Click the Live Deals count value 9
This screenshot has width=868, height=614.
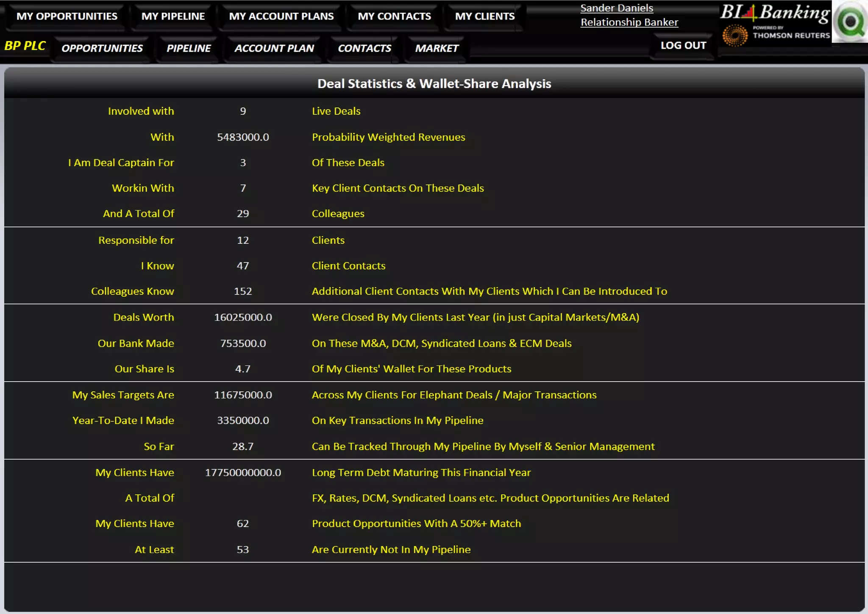243,111
